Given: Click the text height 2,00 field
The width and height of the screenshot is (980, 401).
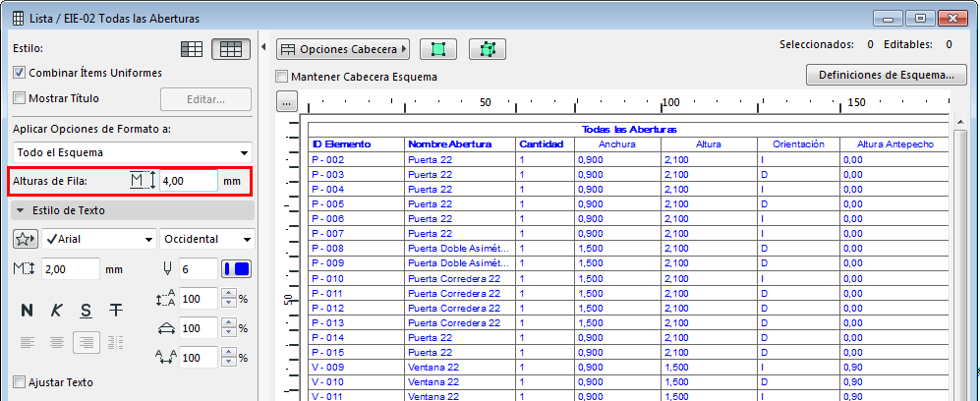Looking at the screenshot, I should pyautogui.click(x=71, y=269).
